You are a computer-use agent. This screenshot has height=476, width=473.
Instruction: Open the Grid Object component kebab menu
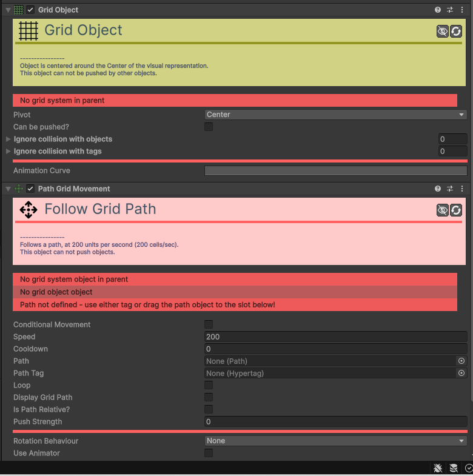(x=463, y=10)
